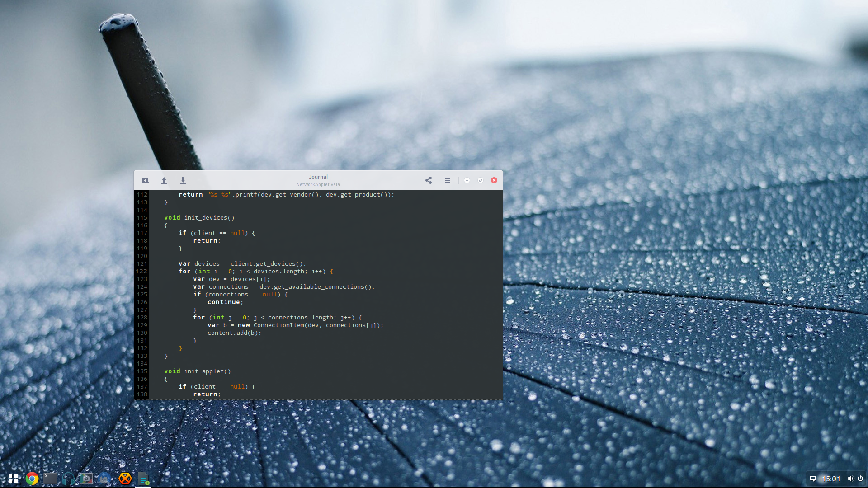
Task: Close the Journal window
Action: pos(494,180)
